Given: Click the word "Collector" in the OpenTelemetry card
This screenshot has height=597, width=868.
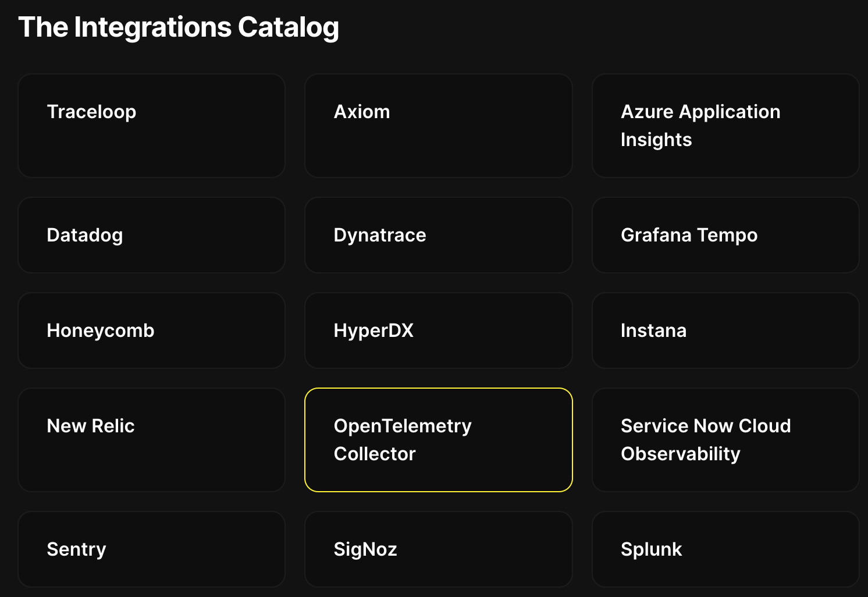Looking at the screenshot, I should click(x=375, y=454).
